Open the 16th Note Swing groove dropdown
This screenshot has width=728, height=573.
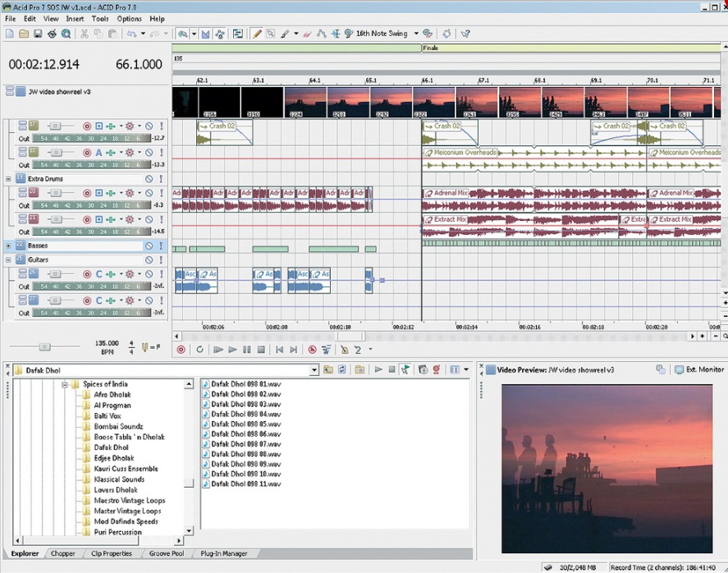415,34
